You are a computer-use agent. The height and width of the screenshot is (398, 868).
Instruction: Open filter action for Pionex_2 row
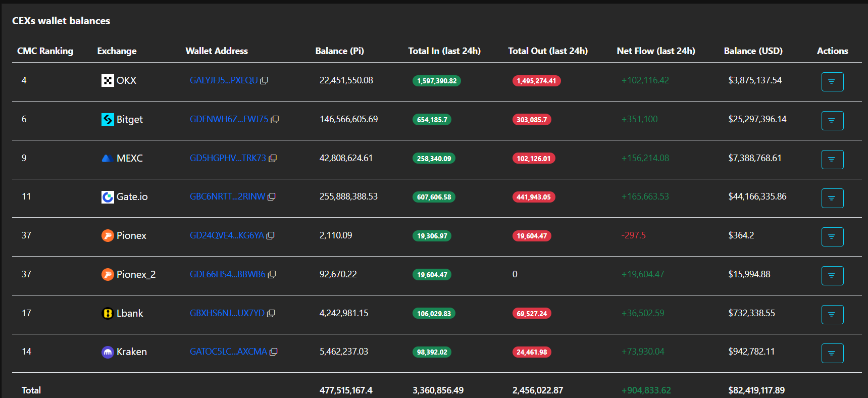pyautogui.click(x=832, y=276)
